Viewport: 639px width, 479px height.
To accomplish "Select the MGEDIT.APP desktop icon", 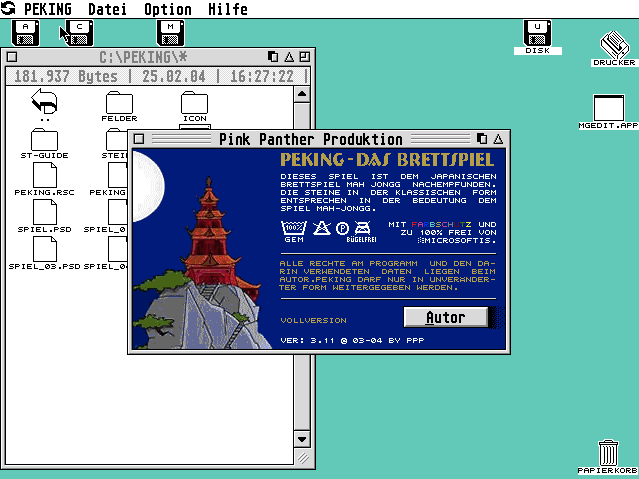I will point(608,109).
